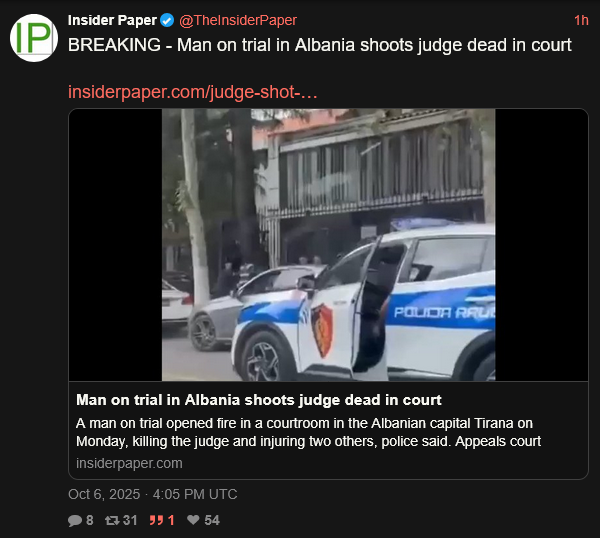
Task: Like the post with the heart icon
Action: [193, 520]
